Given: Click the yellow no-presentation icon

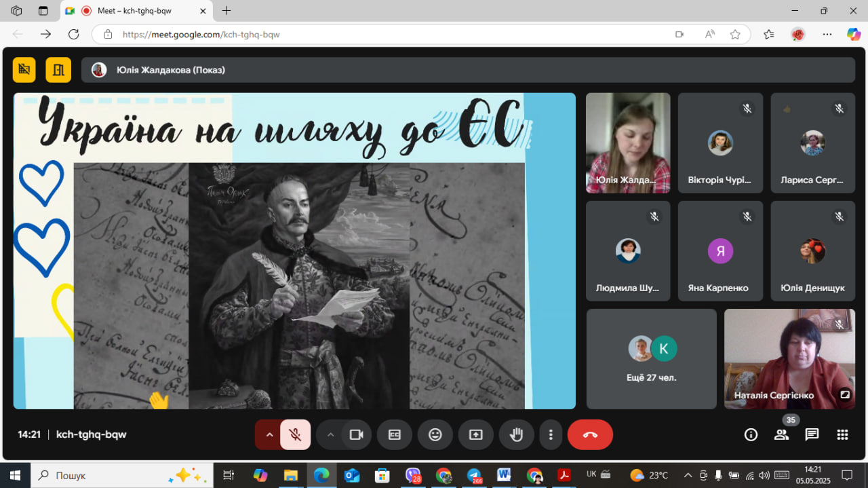Looking at the screenshot, I should coord(24,69).
